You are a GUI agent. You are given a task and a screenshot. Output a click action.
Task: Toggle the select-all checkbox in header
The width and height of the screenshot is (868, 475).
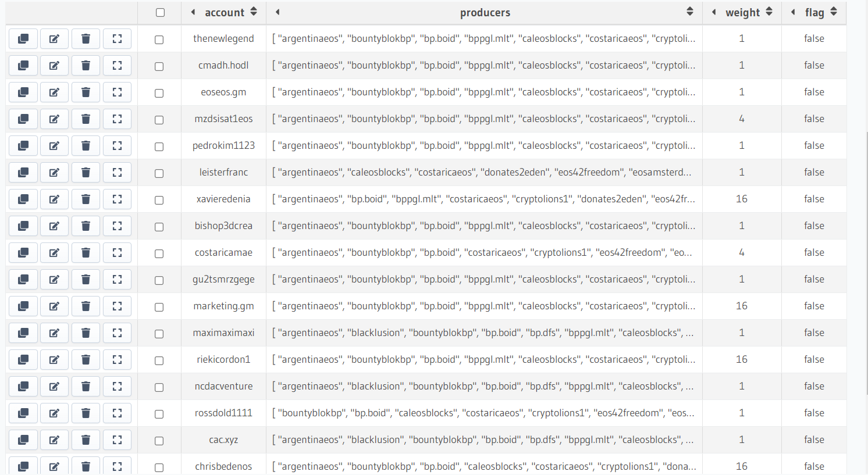tap(161, 13)
